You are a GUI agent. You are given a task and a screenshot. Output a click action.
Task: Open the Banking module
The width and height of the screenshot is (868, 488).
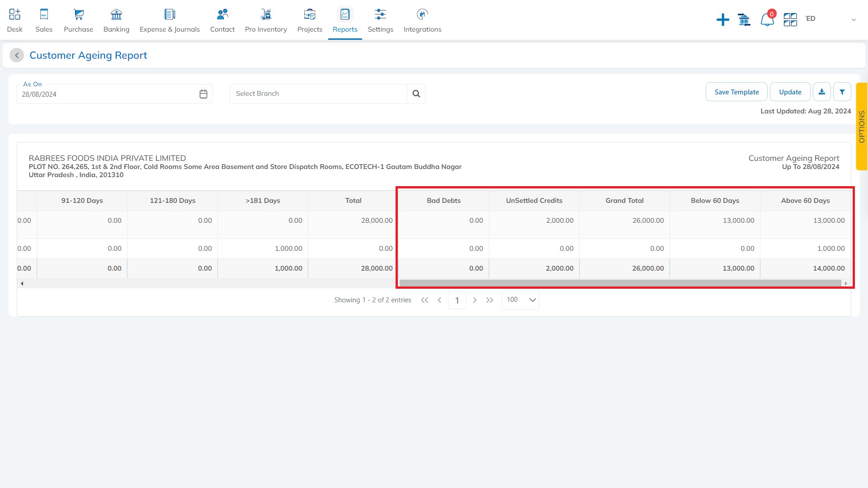tap(116, 20)
